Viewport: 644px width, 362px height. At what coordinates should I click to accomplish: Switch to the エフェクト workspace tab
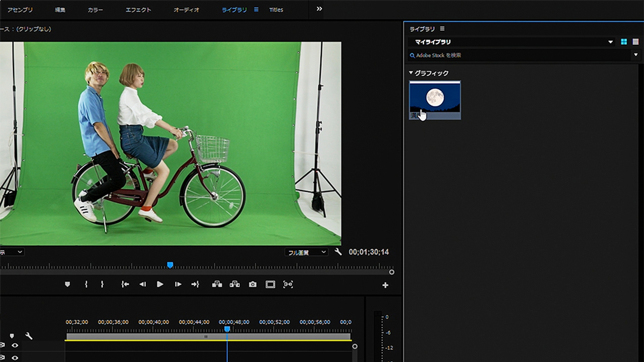point(138,10)
